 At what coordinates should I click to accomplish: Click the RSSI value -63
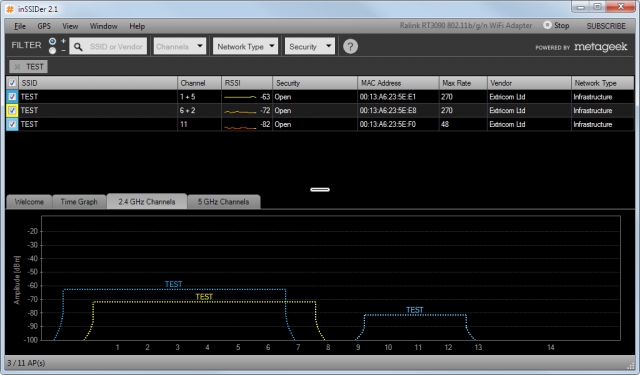(265, 97)
